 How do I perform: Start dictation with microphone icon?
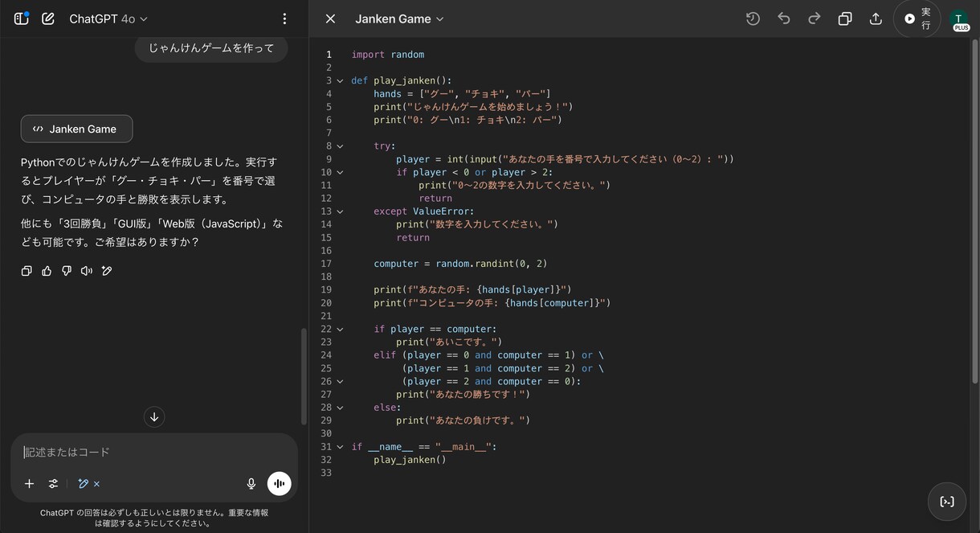(251, 483)
